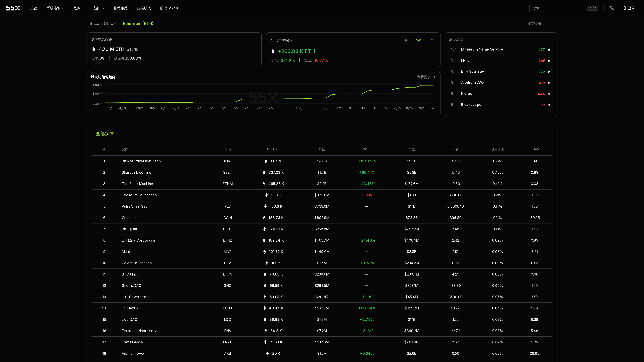The height and width of the screenshot is (362, 644).
Task: Click PulseChain Sac entity name
Action: coord(134,206)
